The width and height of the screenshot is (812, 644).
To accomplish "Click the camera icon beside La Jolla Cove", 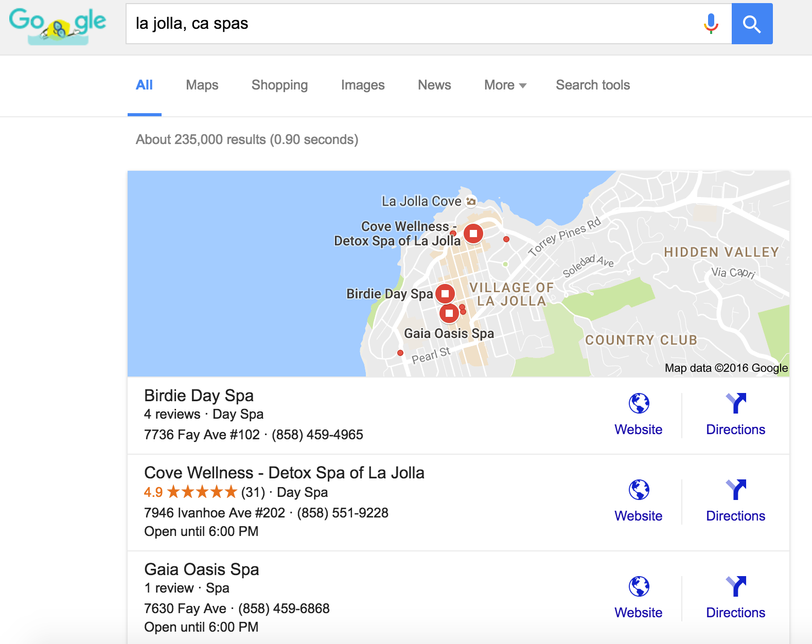I will [x=471, y=201].
